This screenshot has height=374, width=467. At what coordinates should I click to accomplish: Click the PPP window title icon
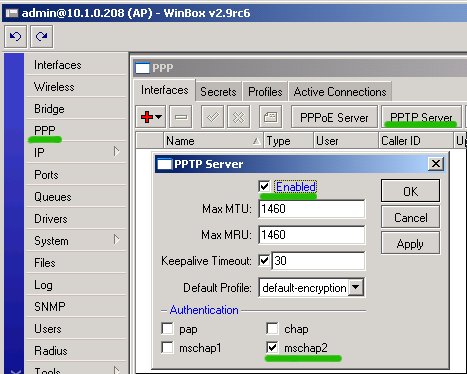pyautogui.click(x=143, y=68)
